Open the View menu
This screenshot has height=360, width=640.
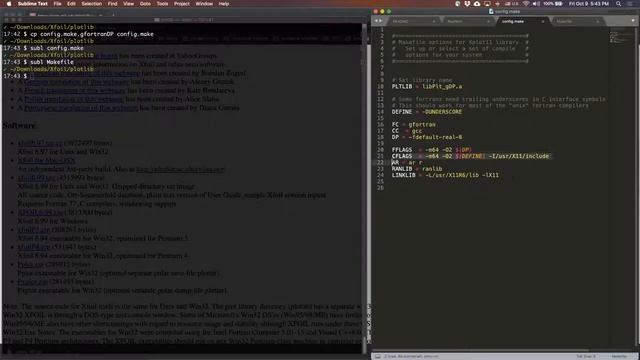coord(129,4)
